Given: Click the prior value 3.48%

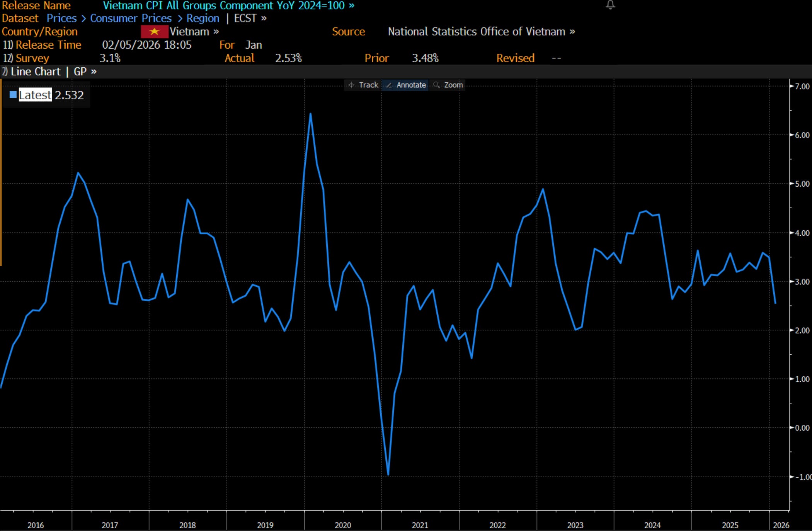Looking at the screenshot, I should pyautogui.click(x=425, y=58).
